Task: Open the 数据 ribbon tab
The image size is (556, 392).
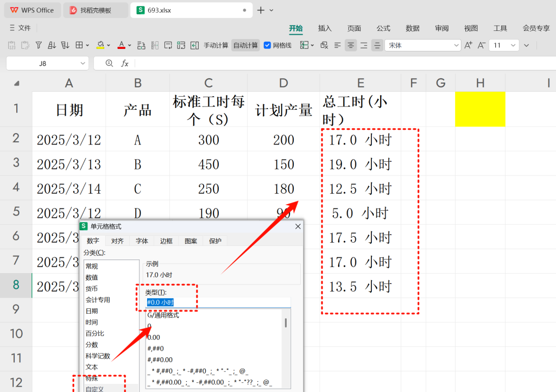Action: pyautogui.click(x=413, y=28)
